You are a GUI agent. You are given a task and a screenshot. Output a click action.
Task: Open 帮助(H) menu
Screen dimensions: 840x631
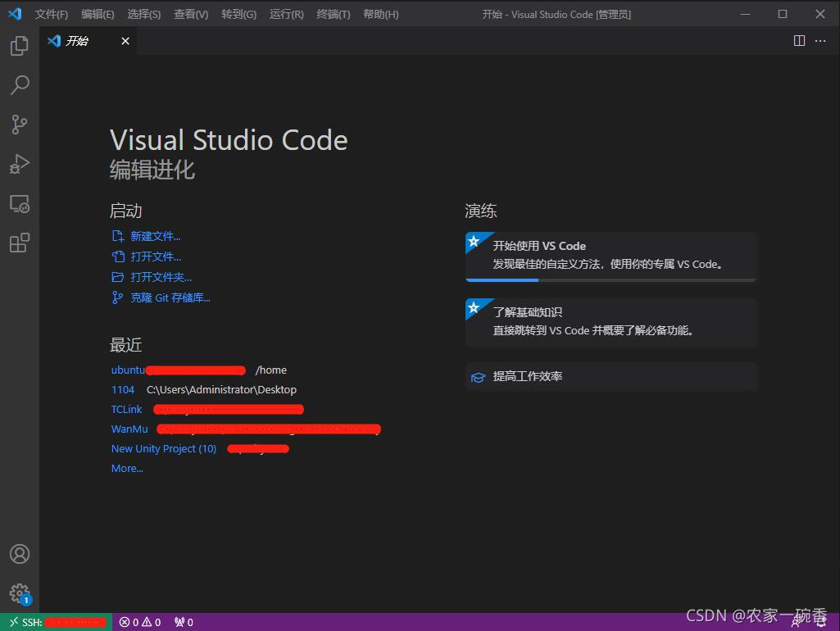click(x=381, y=15)
